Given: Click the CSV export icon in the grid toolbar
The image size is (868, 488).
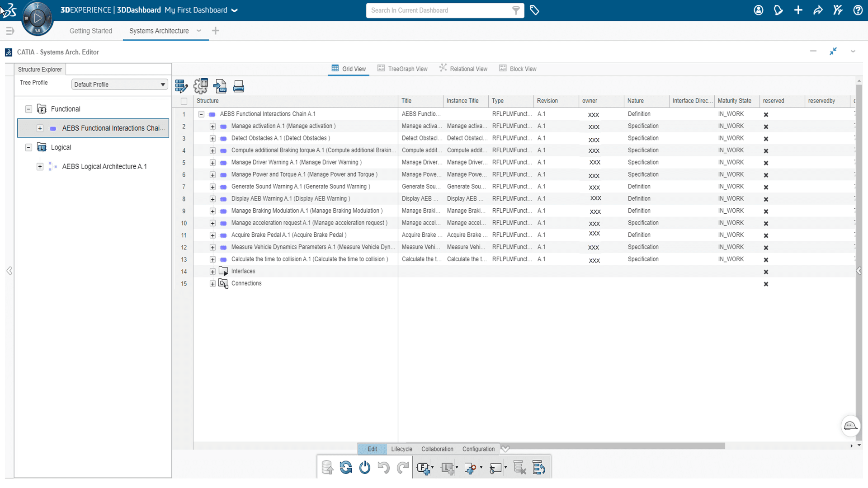Looking at the screenshot, I should click(x=220, y=86).
